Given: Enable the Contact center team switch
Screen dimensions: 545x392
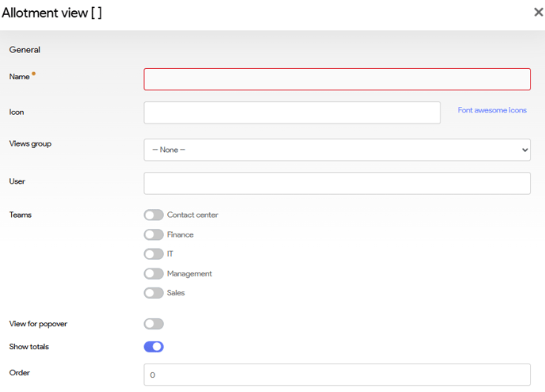Looking at the screenshot, I should (x=154, y=215).
